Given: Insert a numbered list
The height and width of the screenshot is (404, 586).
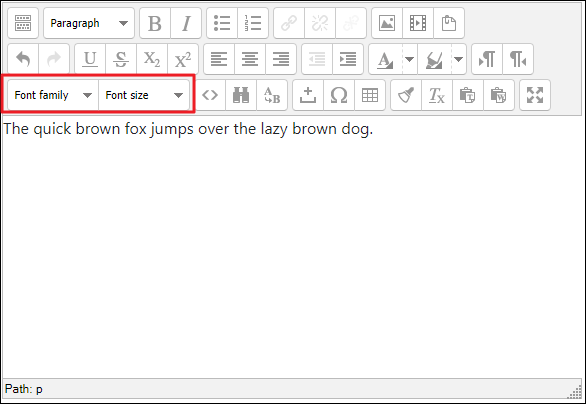Looking at the screenshot, I should (x=253, y=23).
